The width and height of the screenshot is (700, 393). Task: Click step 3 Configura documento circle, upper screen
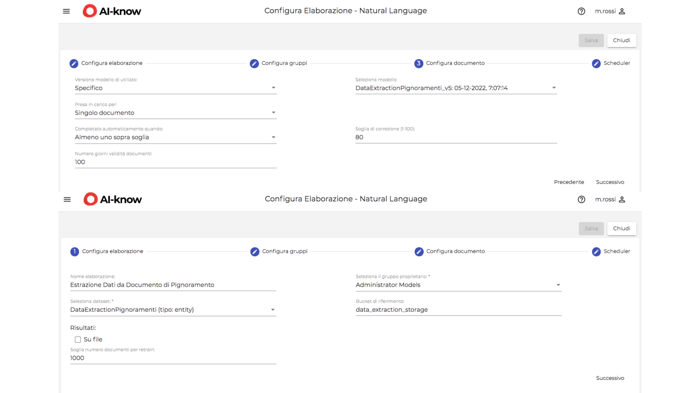pos(418,63)
